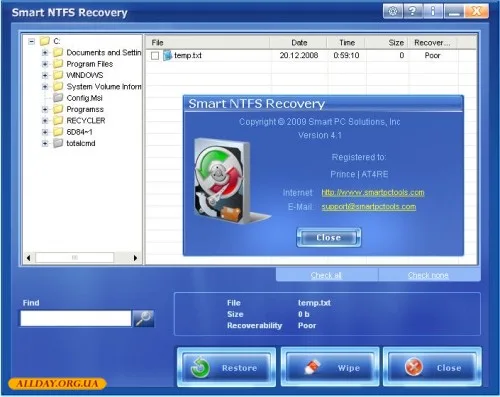Expand the WINDOWS folder node
Viewport: 500px width, 397px height.
tap(45, 75)
